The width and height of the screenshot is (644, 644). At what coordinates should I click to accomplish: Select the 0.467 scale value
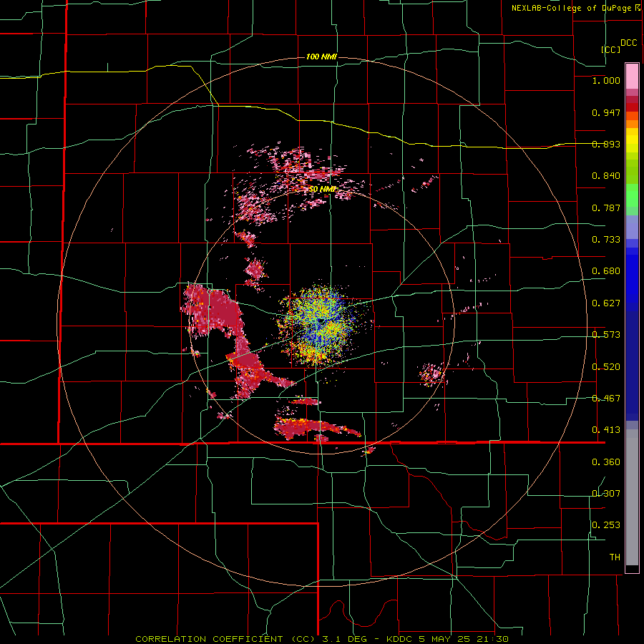click(606, 399)
